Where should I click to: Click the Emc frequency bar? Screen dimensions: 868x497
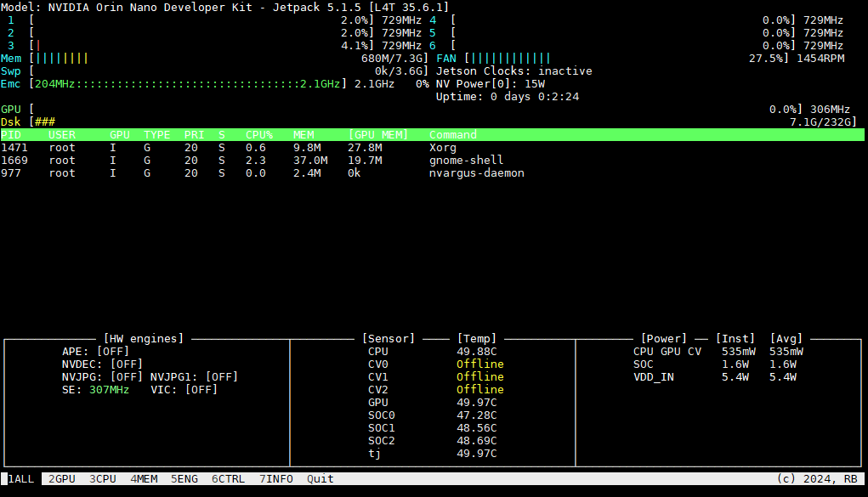(x=188, y=83)
